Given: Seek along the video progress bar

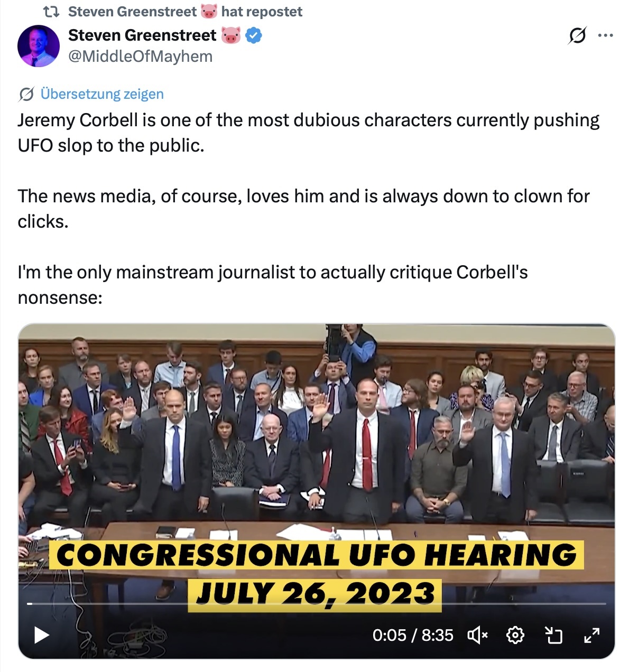Looking at the screenshot, I should (x=317, y=603).
